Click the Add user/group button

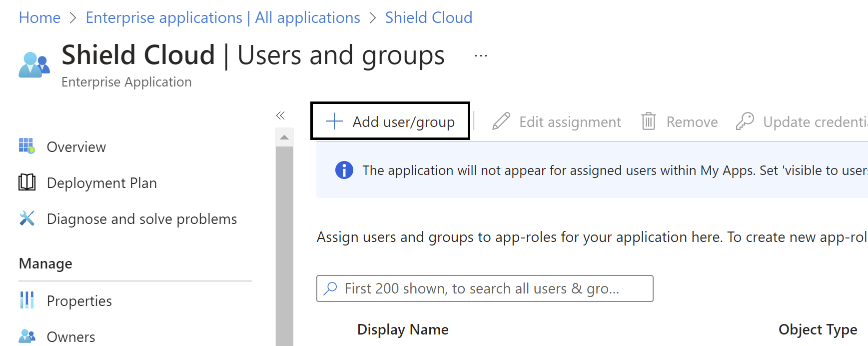point(390,121)
